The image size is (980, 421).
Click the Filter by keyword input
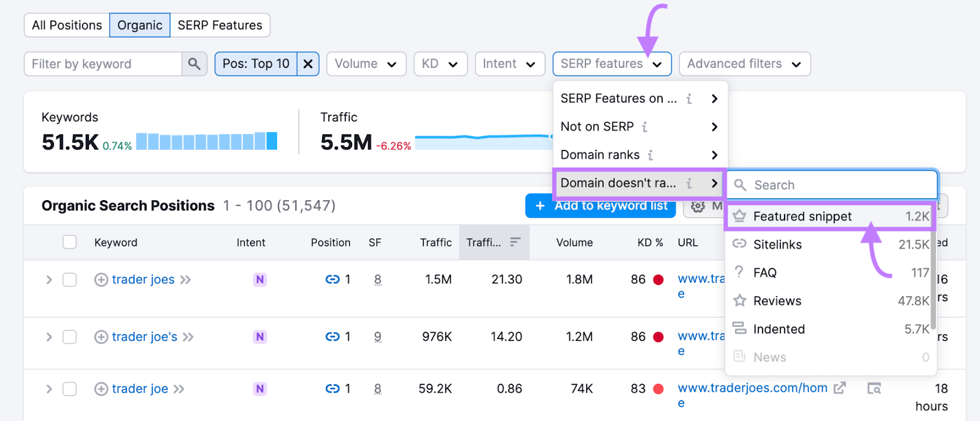coord(103,64)
